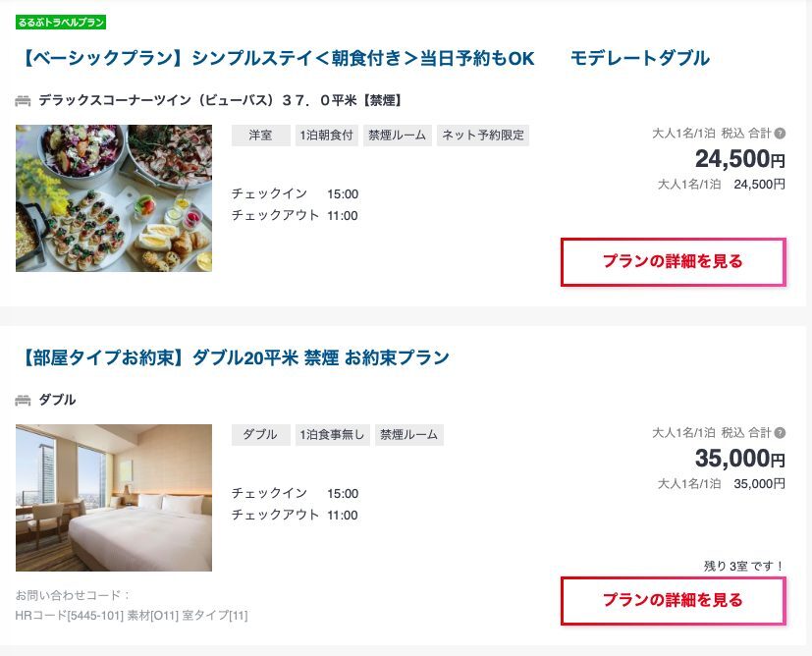Click the bed icon beside デラックスコーナーツイン room name
The height and width of the screenshot is (656, 812).
(24, 97)
